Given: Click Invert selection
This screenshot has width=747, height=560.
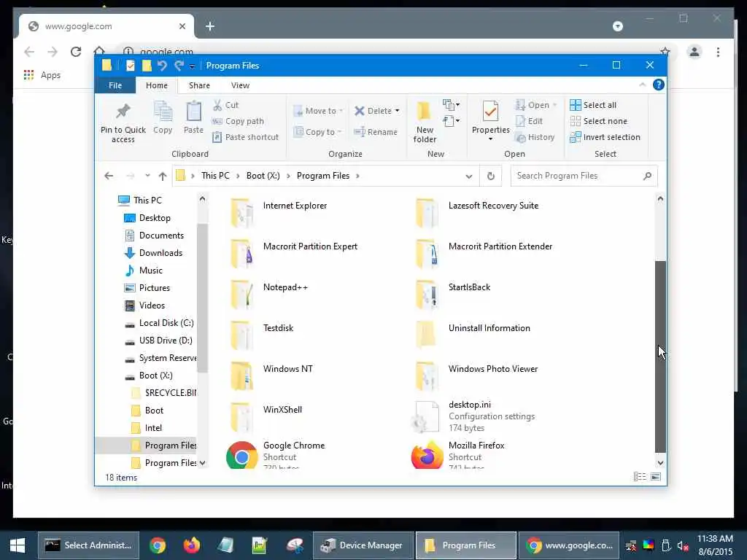Looking at the screenshot, I should 605,137.
